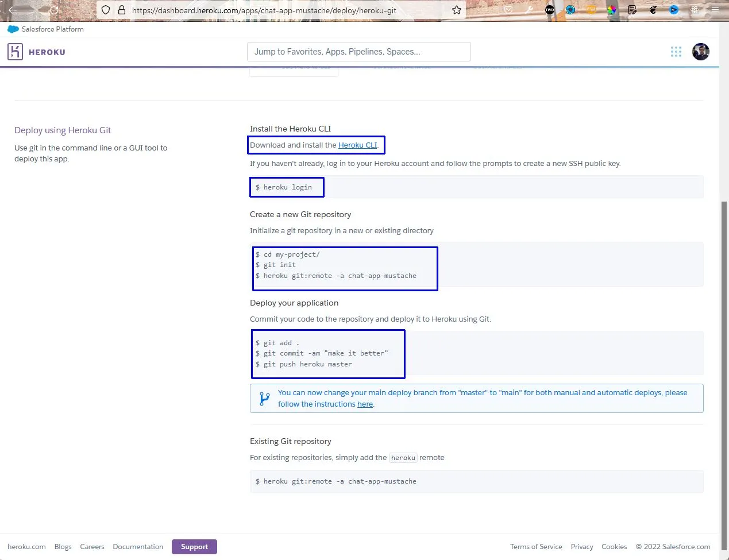The width and height of the screenshot is (729, 560).
Task: Click the Salesforce Platform label
Action: (x=53, y=29)
